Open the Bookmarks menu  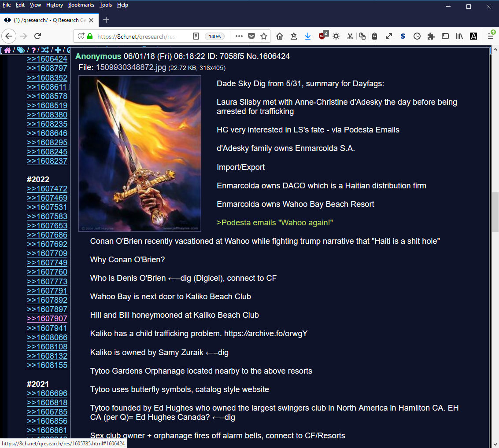(x=81, y=5)
